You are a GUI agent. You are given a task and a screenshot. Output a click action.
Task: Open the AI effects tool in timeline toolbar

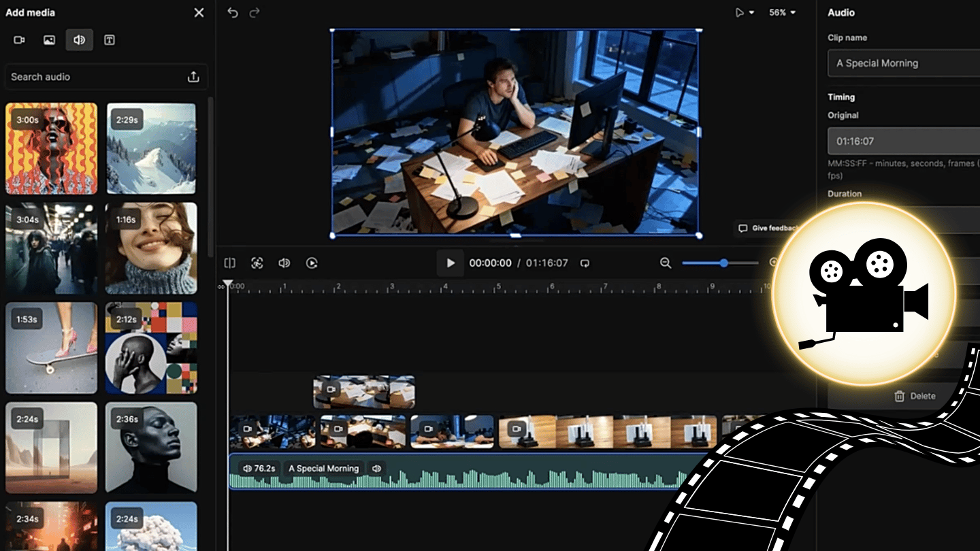click(x=257, y=263)
